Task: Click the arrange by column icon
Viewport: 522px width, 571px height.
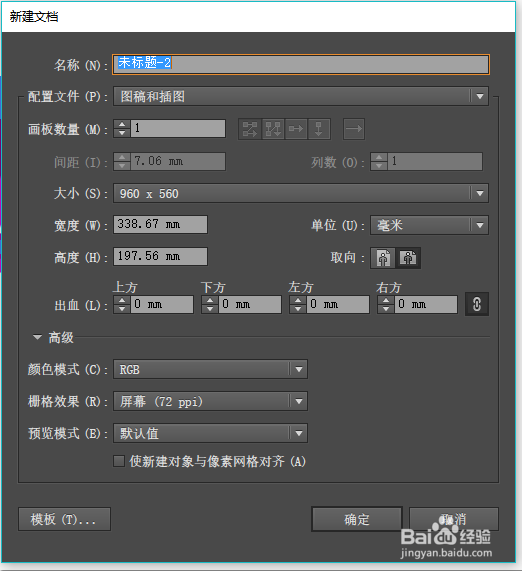Action: coord(319,129)
